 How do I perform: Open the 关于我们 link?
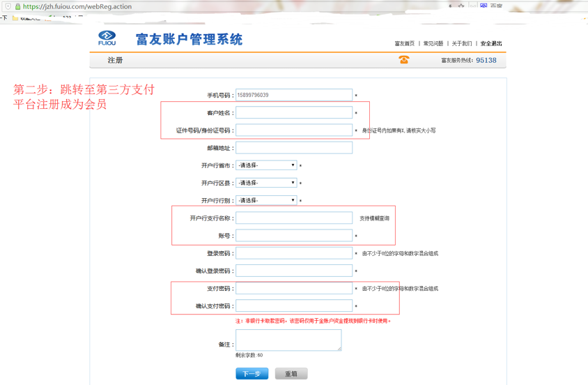462,43
